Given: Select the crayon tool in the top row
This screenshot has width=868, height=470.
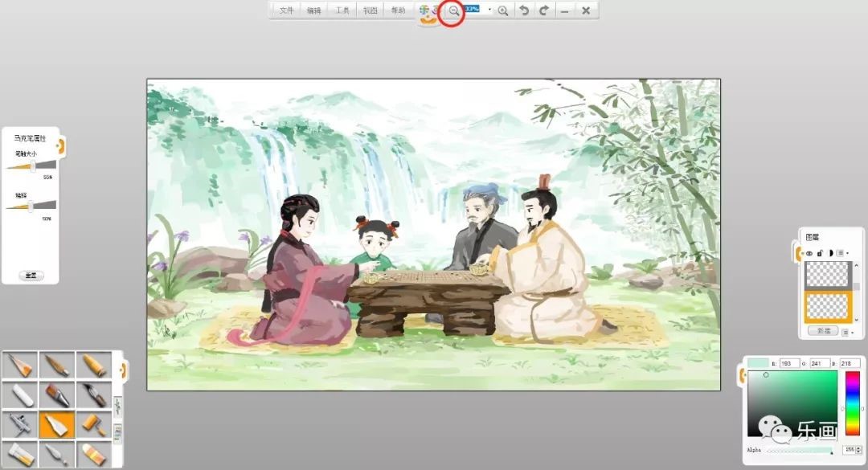Looking at the screenshot, I should (94, 366).
